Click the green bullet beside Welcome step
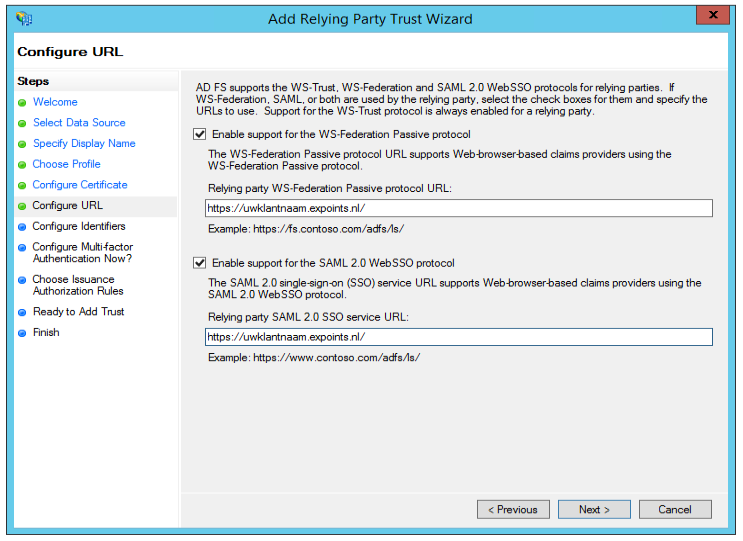This screenshot has width=743, height=541. pyautogui.click(x=22, y=103)
